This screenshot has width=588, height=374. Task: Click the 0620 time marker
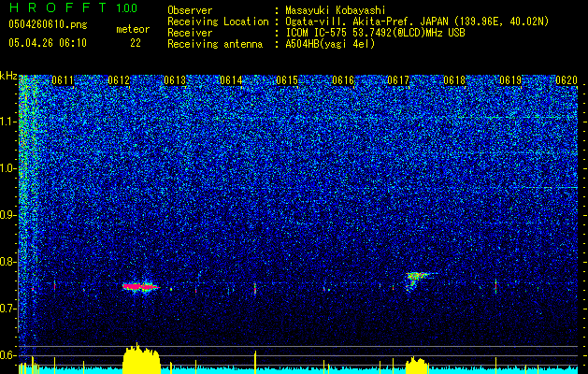point(566,80)
